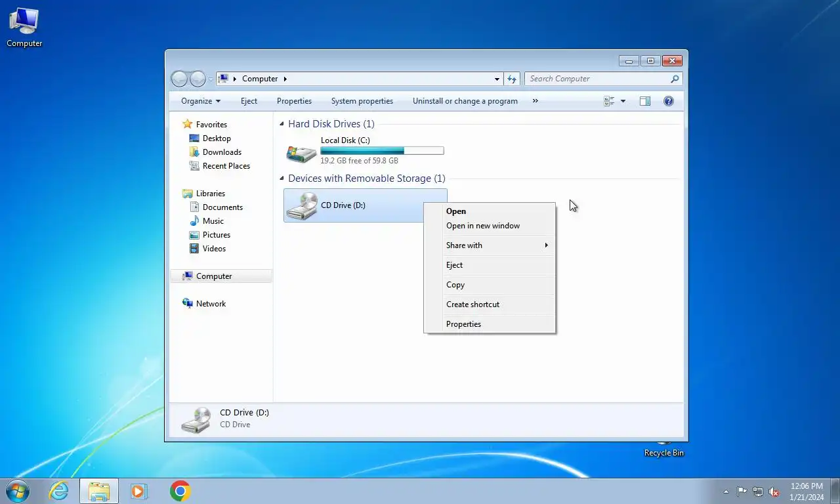Select the Local Disk (C:) drive icon
This screenshot has height=504, width=840.
[301, 154]
